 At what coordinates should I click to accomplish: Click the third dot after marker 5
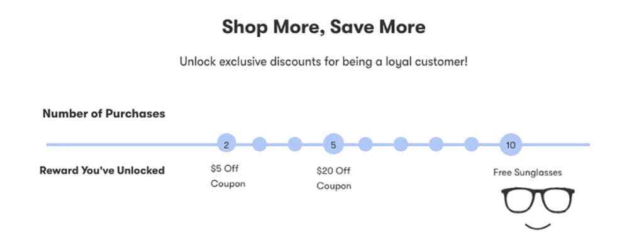[436, 144]
